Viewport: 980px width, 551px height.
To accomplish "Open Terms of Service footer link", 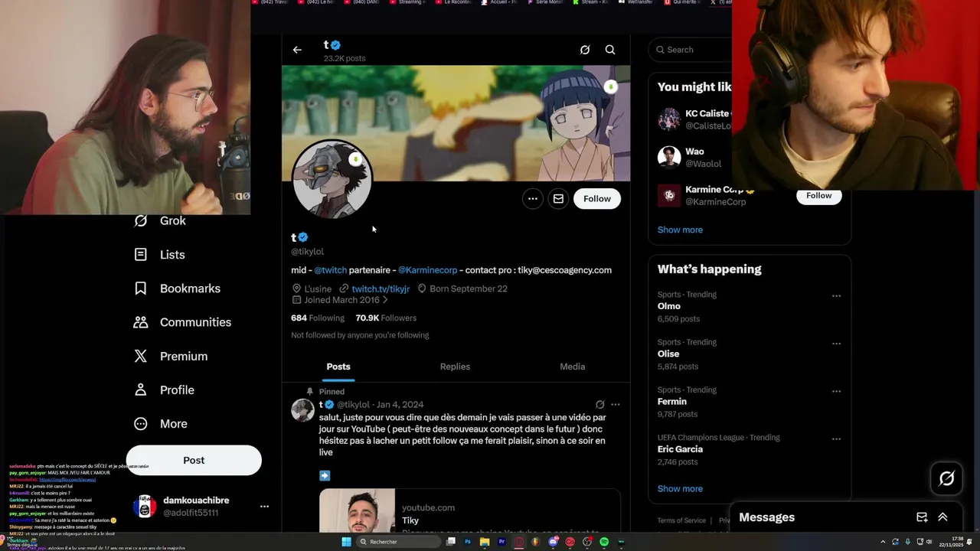I will coord(681,520).
